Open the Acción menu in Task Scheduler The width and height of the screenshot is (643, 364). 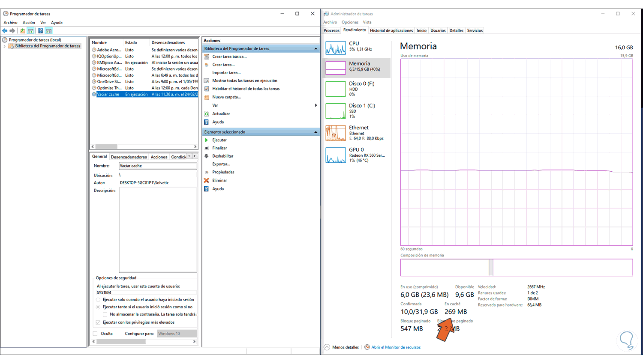[x=29, y=23]
